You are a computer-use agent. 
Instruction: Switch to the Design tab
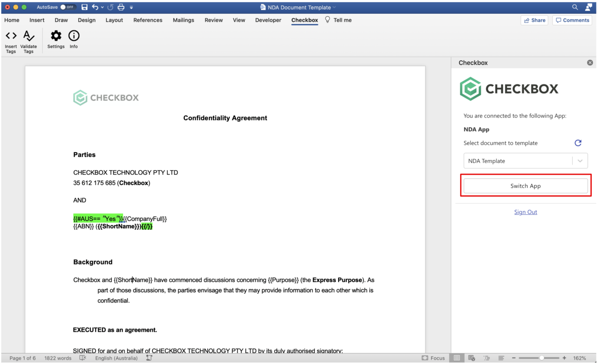(x=87, y=20)
